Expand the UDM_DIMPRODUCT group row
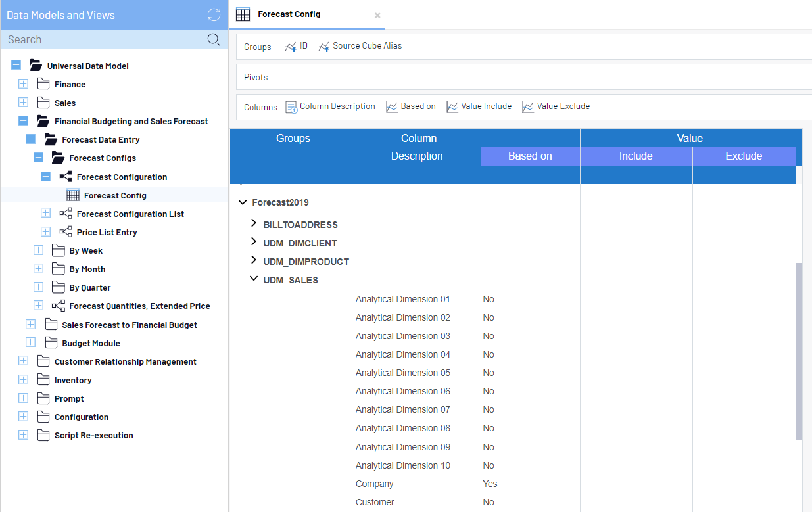Viewport: 812px width, 512px height. coord(254,261)
